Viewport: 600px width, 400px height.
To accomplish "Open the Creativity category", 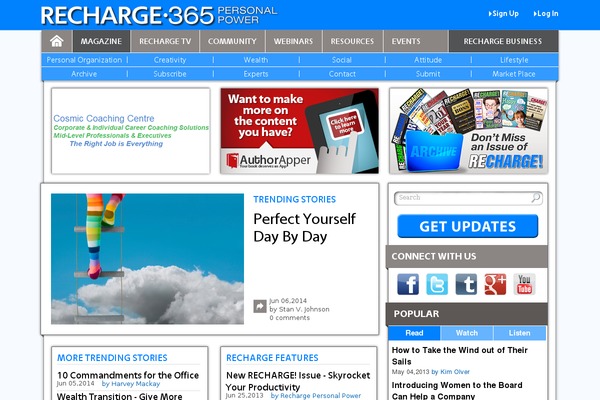I will click(x=170, y=60).
